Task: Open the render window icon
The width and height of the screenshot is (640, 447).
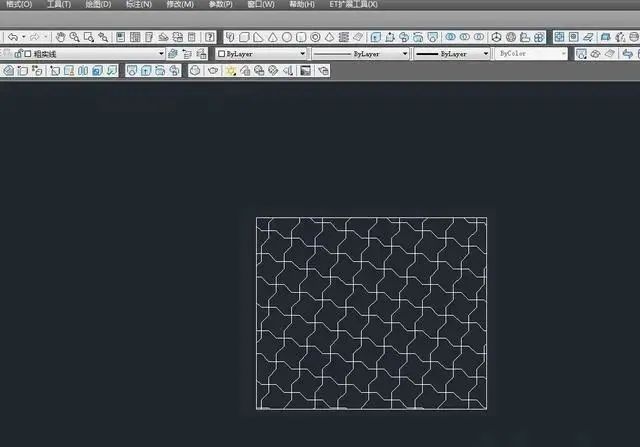Action: coord(305,71)
